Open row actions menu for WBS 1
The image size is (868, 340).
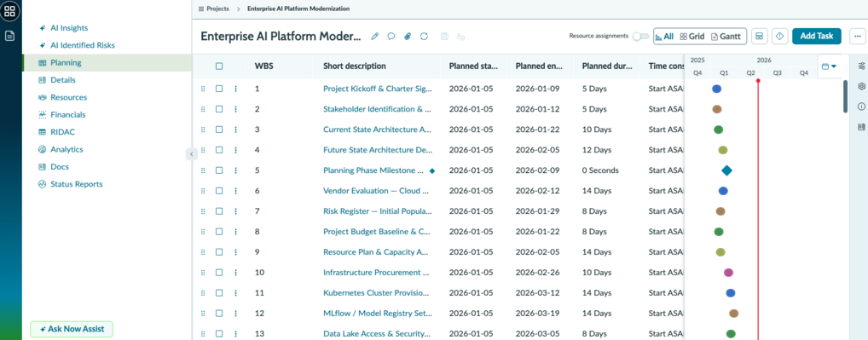click(236, 89)
